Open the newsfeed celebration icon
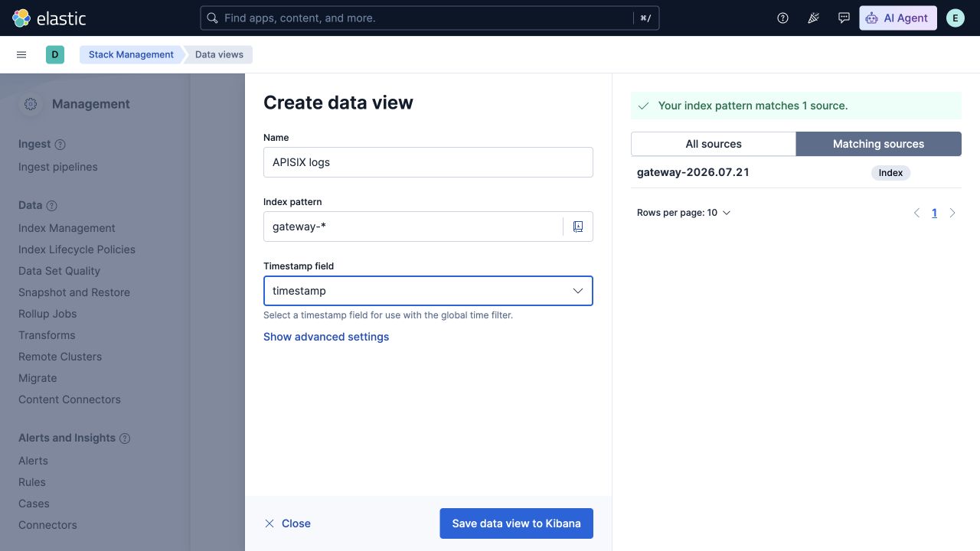 coord(813,18)
